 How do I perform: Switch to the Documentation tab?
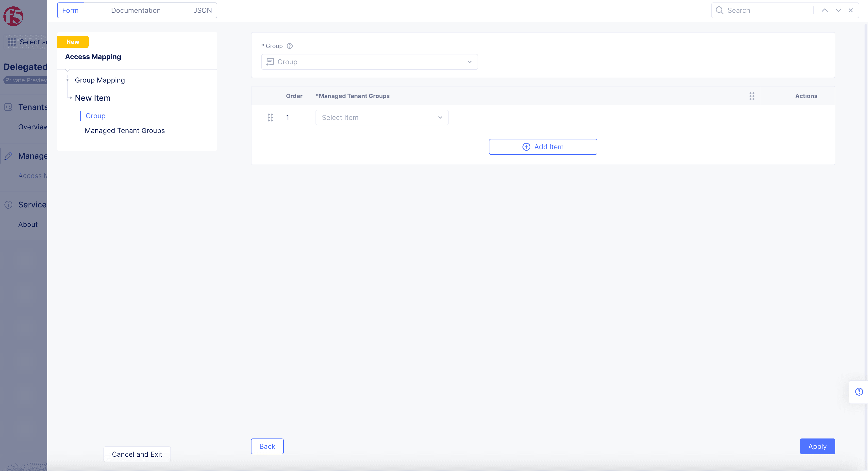136,10
